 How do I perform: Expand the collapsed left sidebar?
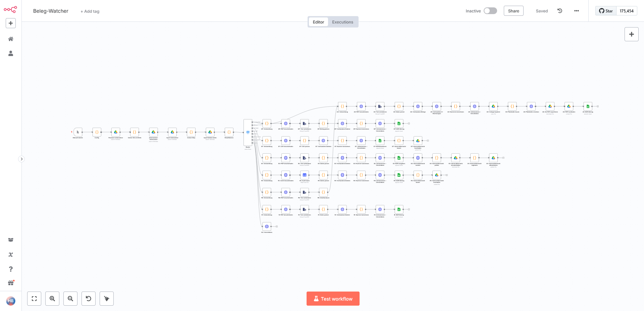(x=21, y=159)
